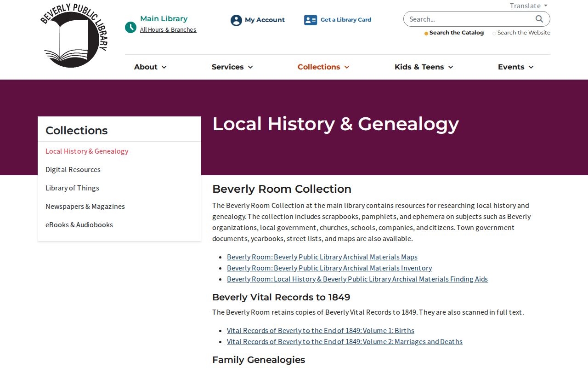Click the library card icon
The width and height of the screenshot is (588, 368).
click(x=311, y=20)
